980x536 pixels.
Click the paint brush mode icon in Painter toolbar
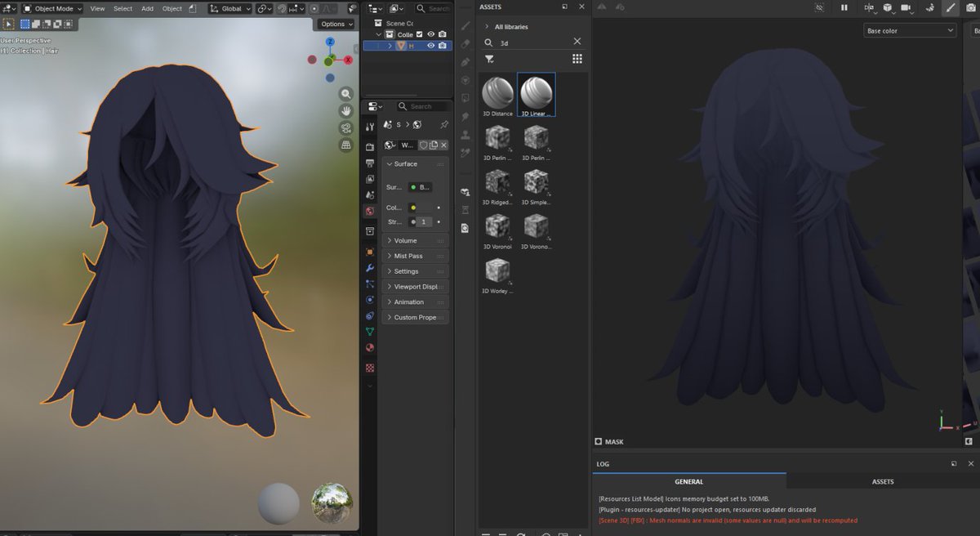click(x=950, y=7)
